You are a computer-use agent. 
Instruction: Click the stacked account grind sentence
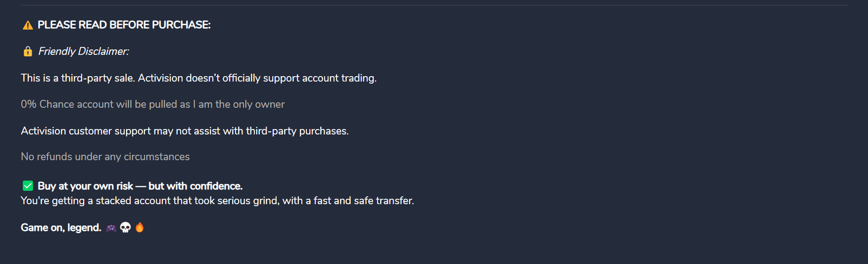[217, 201]
